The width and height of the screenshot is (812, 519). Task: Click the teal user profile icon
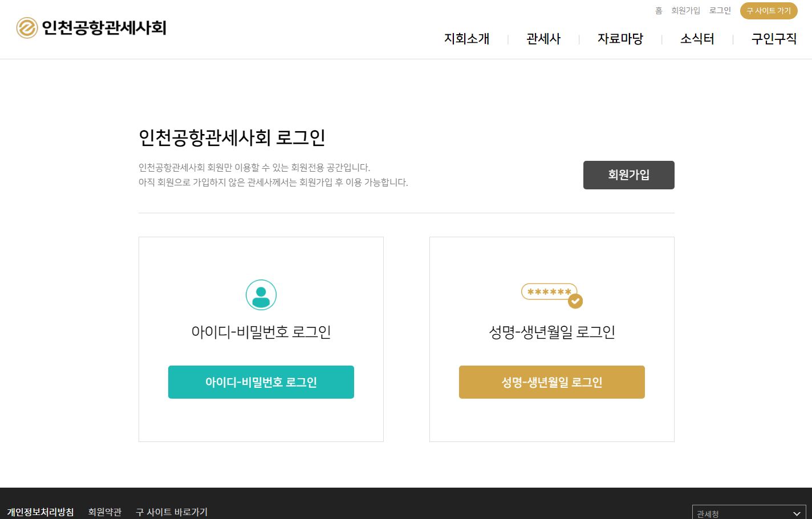[x=261, y=295]
